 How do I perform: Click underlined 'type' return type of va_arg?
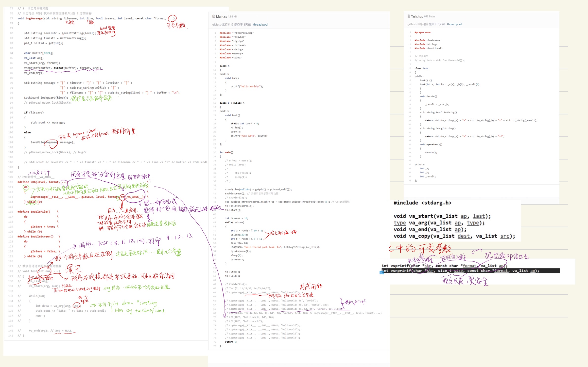point(399,223)
